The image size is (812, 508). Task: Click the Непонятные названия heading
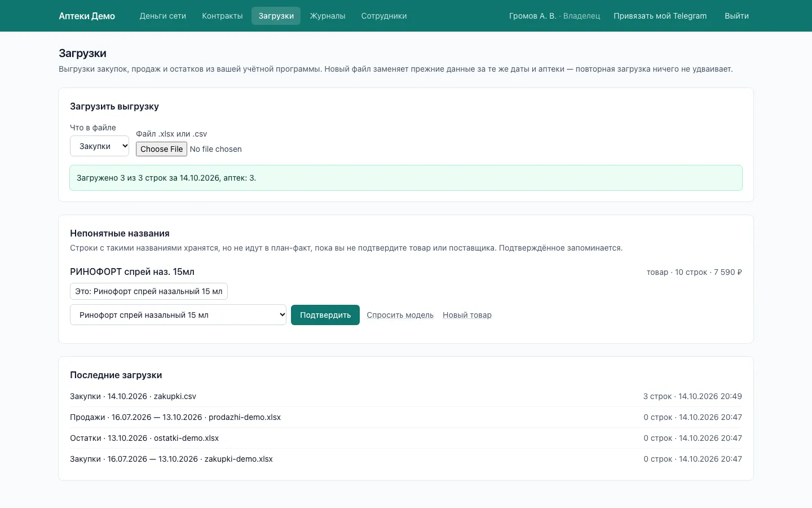[x=120, y=233]
